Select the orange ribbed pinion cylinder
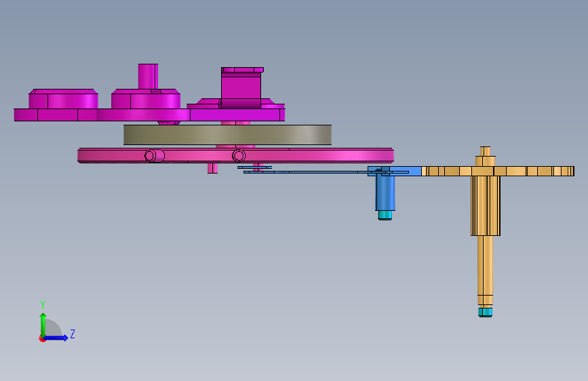Viewport: 588px width, 381px height. (485, 205)
